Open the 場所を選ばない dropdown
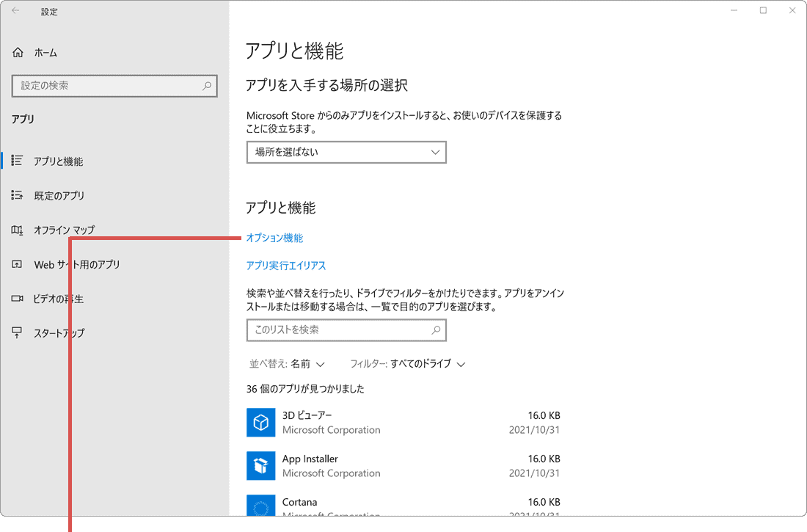 [346, 152]
